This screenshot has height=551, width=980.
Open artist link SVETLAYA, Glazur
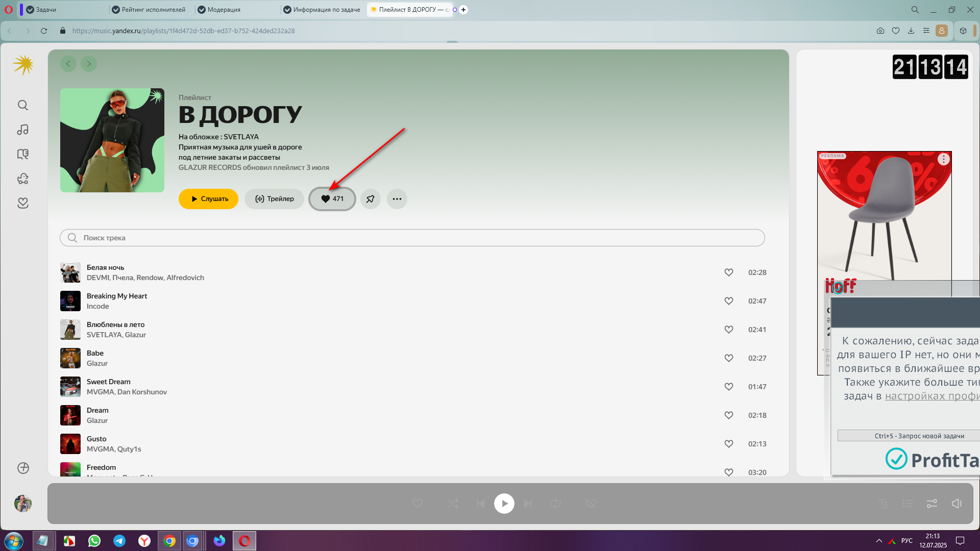(x=116, y=335)
